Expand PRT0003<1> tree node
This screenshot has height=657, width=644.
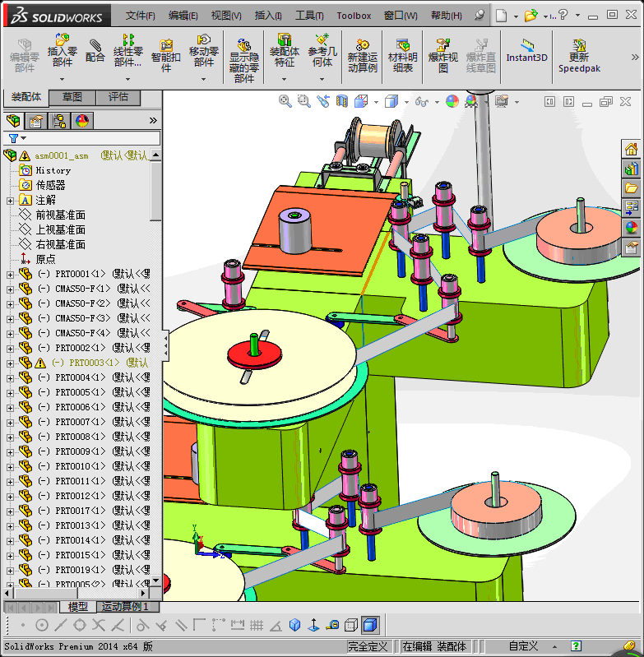[x=10, y=363]
